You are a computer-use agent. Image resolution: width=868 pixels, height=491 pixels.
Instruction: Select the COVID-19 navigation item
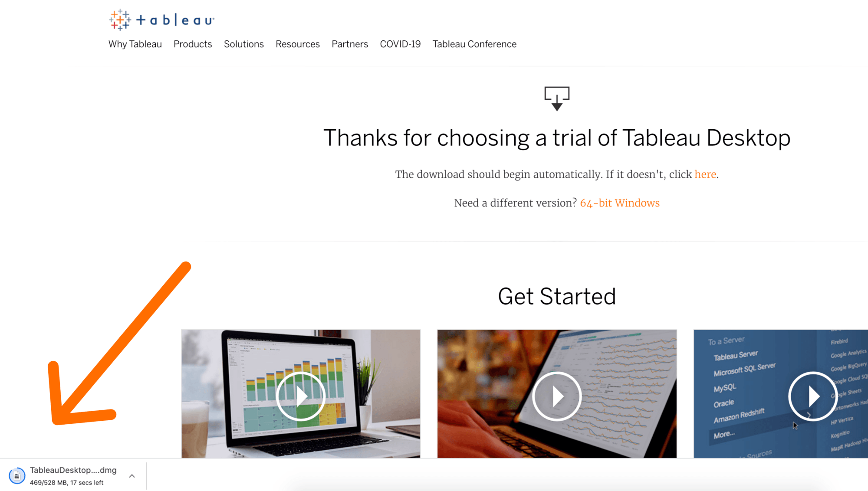click(x=400, y=44)
